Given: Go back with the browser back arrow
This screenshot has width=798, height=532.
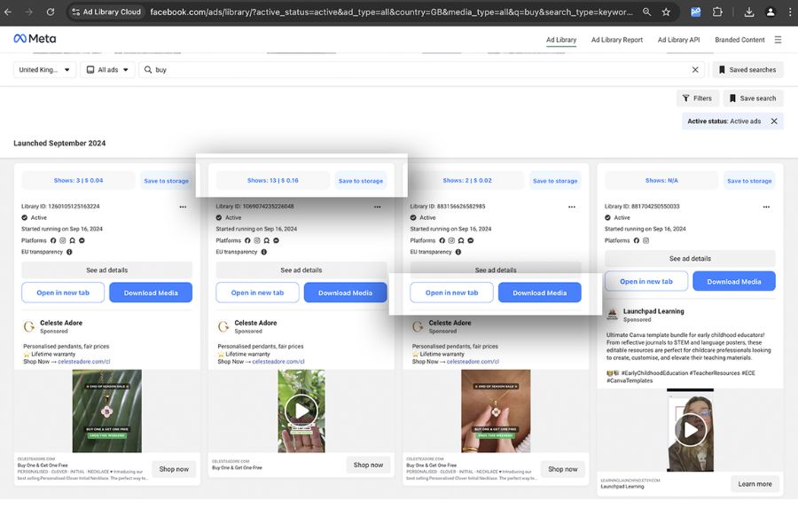Looking at the screenshot, I should click(9, 12).
